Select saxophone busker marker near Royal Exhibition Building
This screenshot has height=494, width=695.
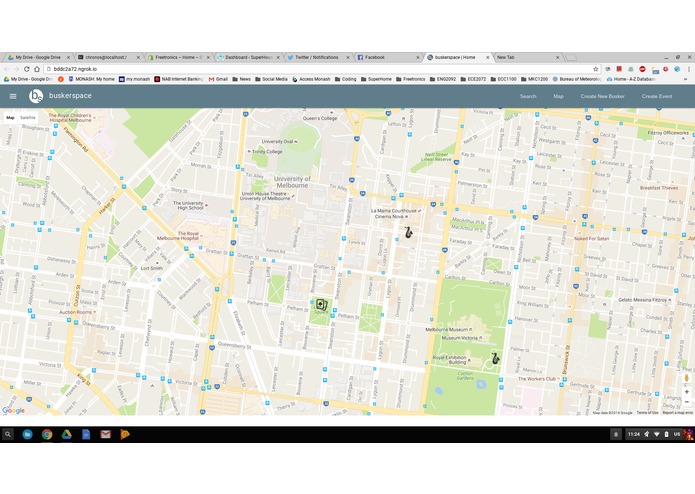(496, 358)
